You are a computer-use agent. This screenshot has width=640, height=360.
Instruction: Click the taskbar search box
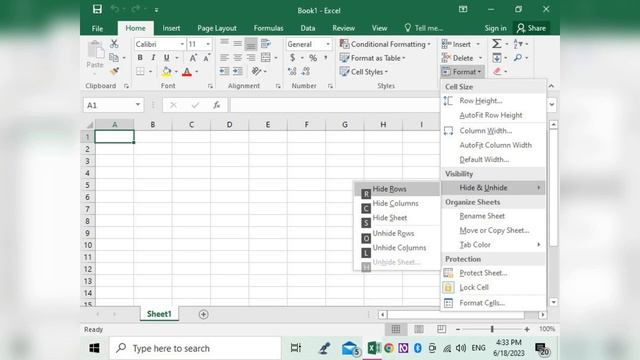pyautogui.click(x=196, y=348)
